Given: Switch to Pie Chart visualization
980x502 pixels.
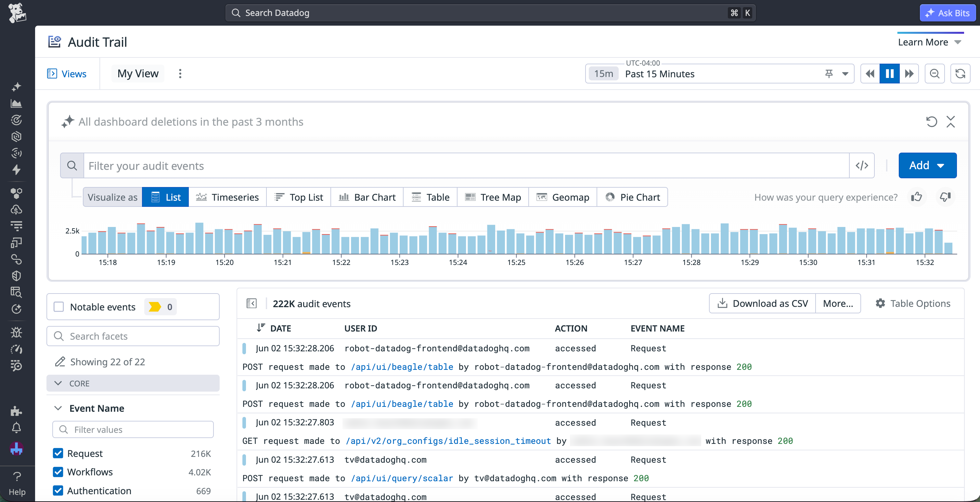Looking at the screenshot, I should pos(633,197).
